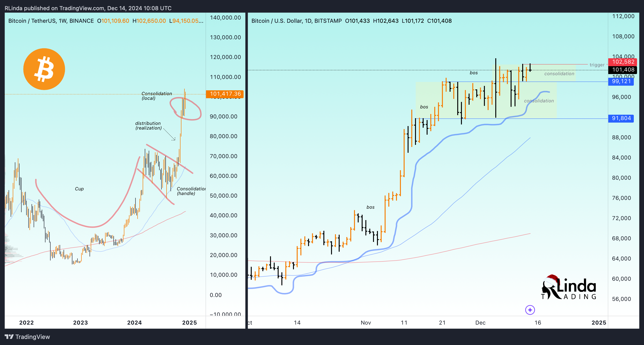The height and width of the screenshot is (345, 644).
Task: Click the weekly chart open value O101,109.60
Action: click(113, 21)
